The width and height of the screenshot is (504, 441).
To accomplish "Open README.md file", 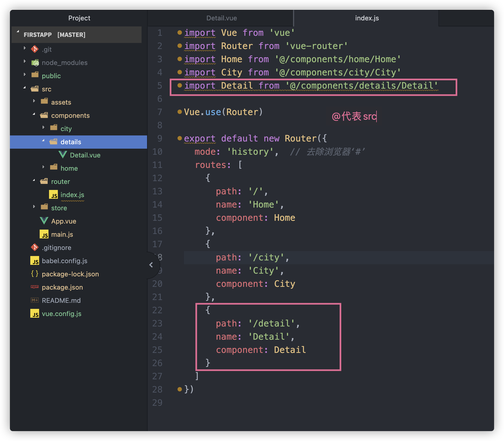I will pos(61,300).
